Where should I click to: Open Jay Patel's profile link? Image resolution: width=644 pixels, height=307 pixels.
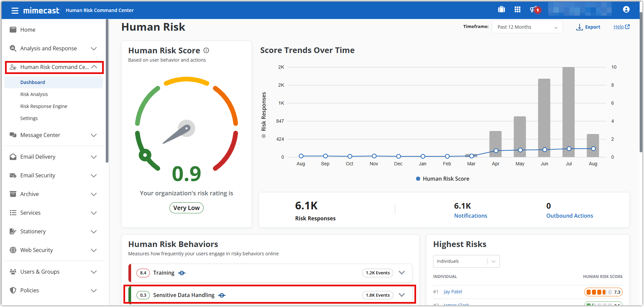[x=452, y=291]
